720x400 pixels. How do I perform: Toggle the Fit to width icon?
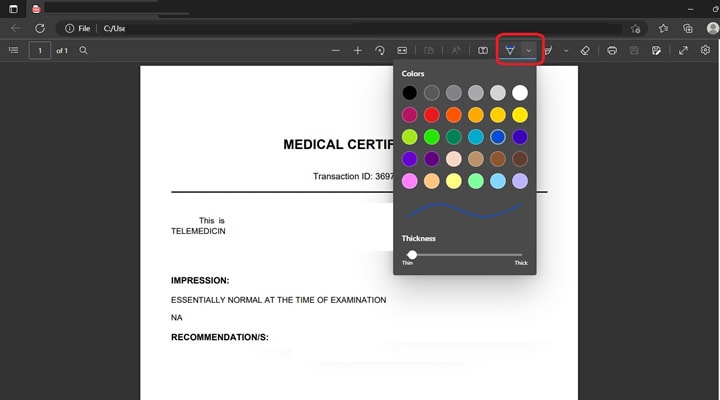[402, 51]
